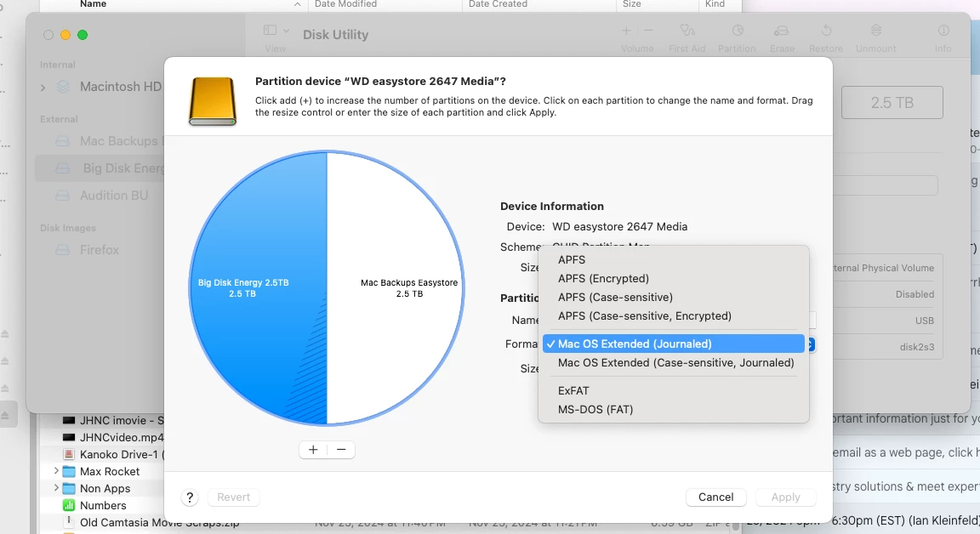
Task: Click Non Apps folder icon
Action: pos(69,488)
